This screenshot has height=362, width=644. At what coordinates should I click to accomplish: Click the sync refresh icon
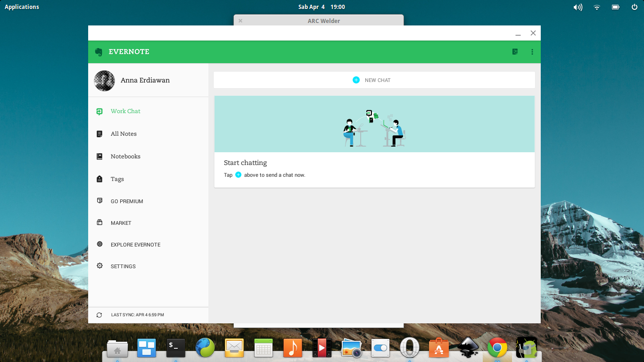pos(99,315)
